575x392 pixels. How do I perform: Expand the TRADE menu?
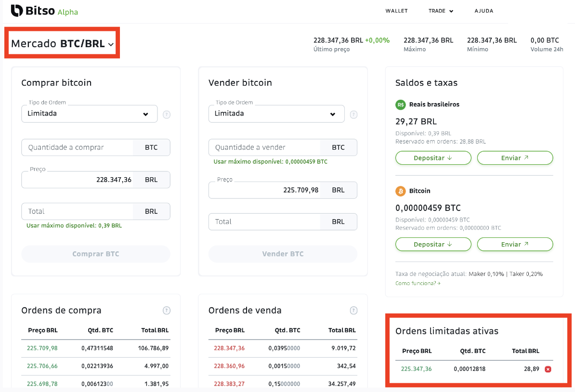click(441, 11)
